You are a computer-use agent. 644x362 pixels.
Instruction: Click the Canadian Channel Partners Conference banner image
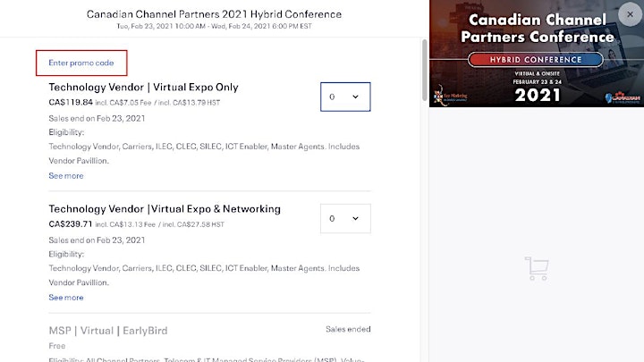pyautogui.click(x=537, y=54)
